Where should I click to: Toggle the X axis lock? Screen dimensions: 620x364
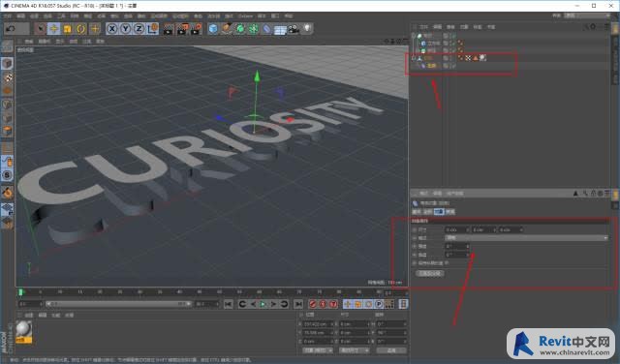click(112, 29)
